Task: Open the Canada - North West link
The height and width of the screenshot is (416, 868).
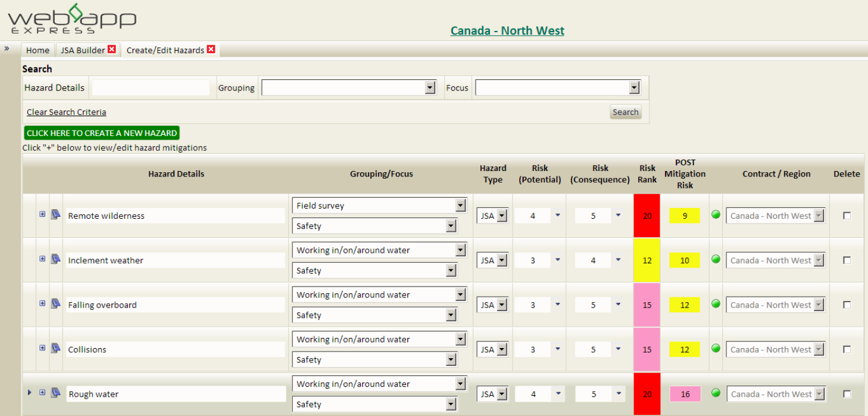Action: (507, 30)
